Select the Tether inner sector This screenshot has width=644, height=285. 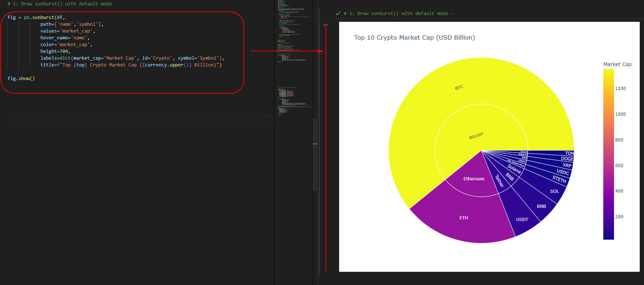[499, 181]
